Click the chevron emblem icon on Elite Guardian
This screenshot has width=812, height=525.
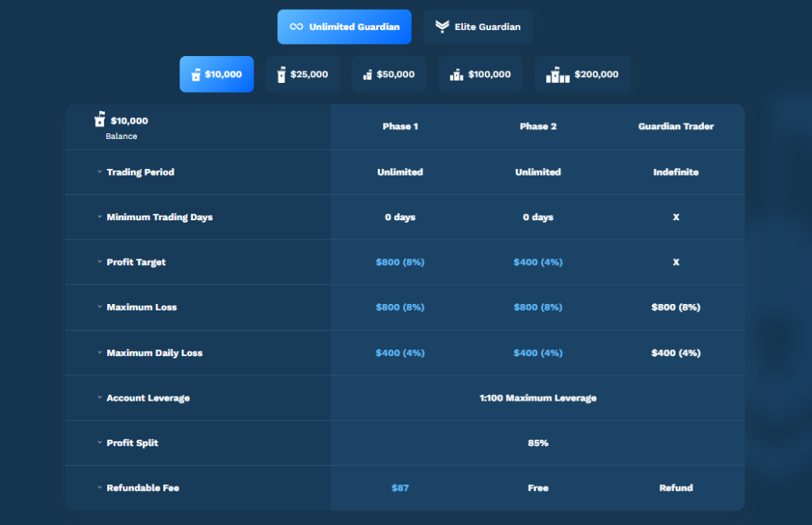442,27
